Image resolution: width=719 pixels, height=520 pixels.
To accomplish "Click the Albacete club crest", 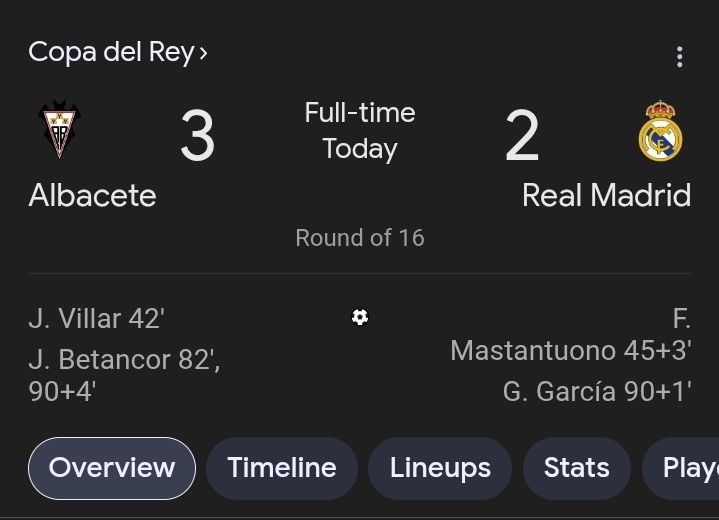I will (58, 130).
